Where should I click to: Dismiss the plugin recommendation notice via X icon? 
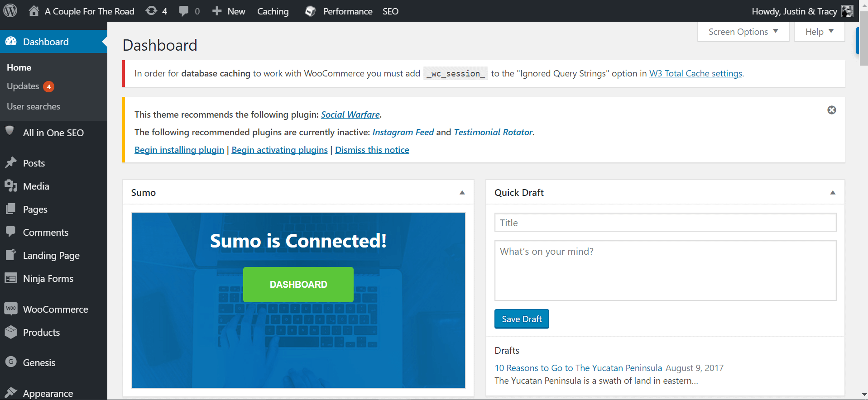pyautogui.click(x=832, y=110)
